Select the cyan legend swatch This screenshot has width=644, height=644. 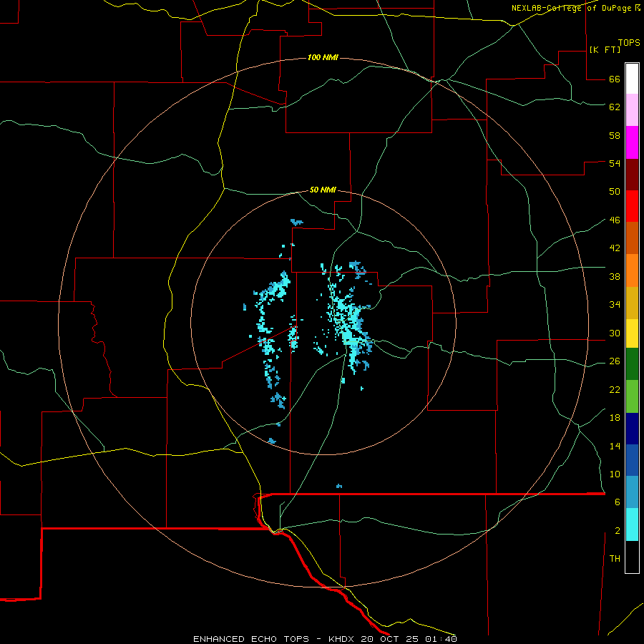[632, 525]
